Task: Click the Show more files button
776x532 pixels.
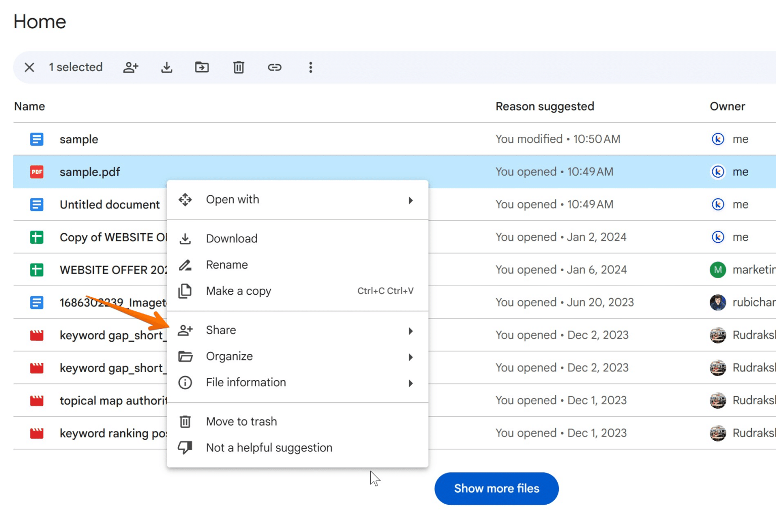Action: click(496, 488)
